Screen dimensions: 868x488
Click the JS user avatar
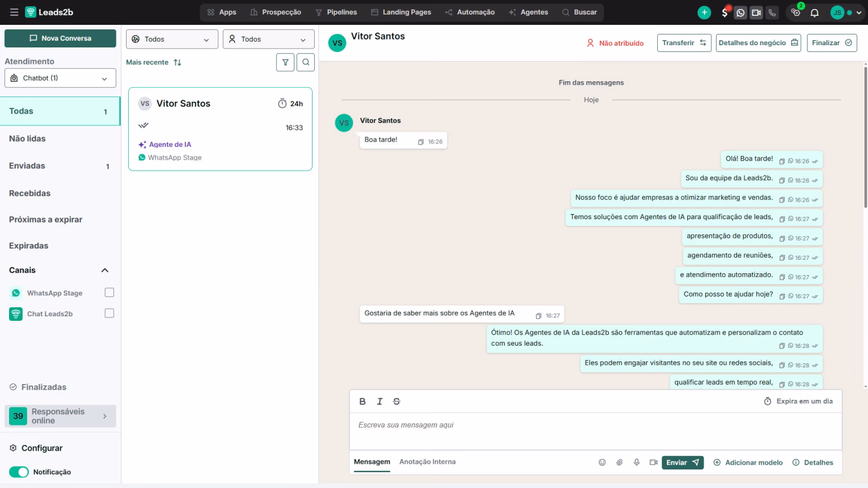pos(837,12)
